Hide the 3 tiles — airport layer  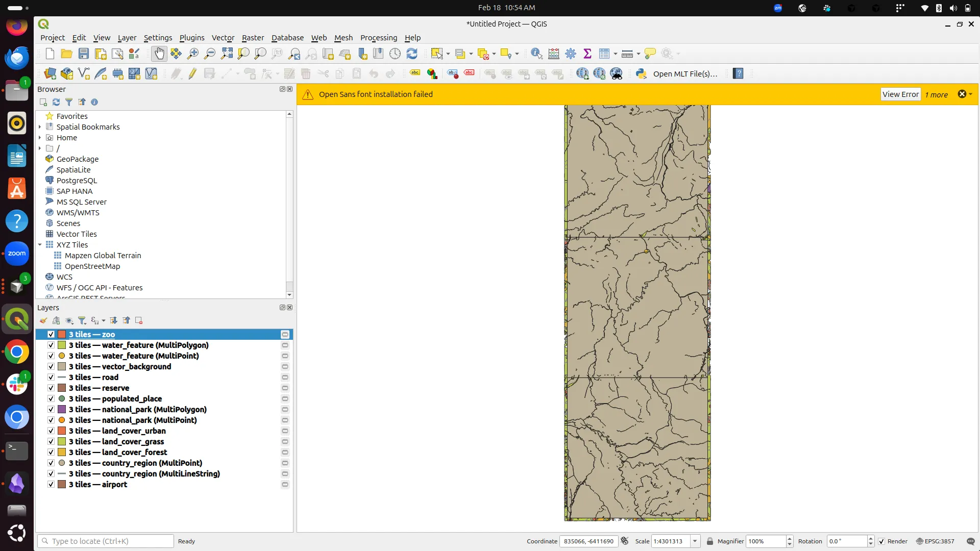tap(51, 484)
